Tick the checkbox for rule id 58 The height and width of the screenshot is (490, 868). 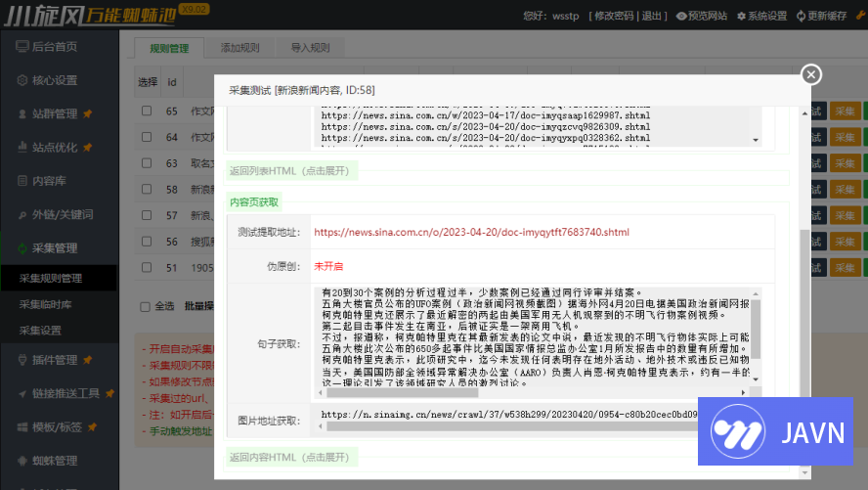tap(147, 189)
